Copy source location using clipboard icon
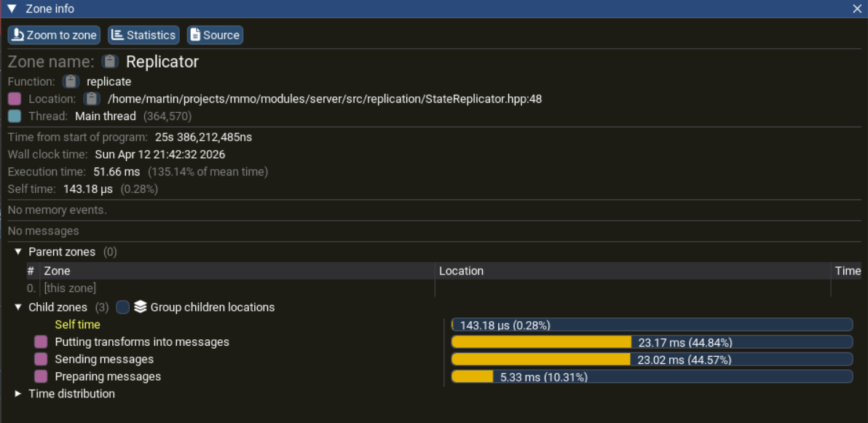This screenshot has width=868, height=423. tap(91, 99)
